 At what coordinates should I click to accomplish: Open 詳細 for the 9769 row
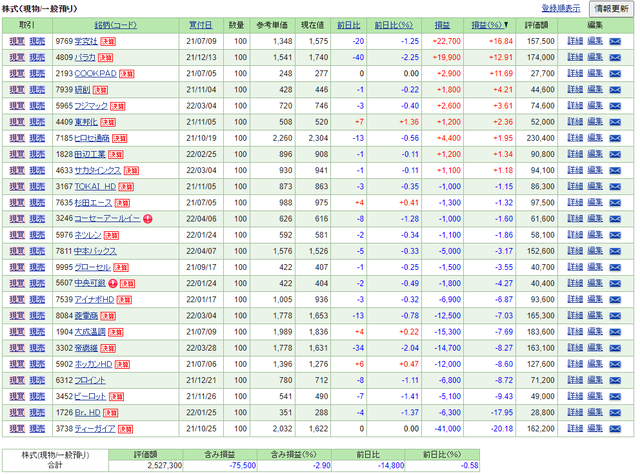[x=575, y=41]
